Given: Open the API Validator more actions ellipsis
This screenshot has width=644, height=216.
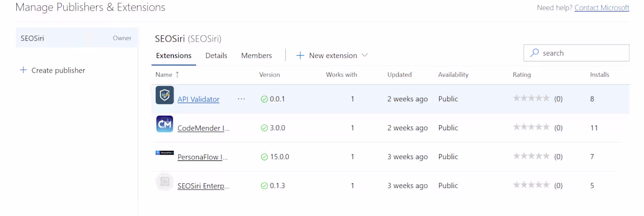Looking at the screenshot, I should 241,99.
